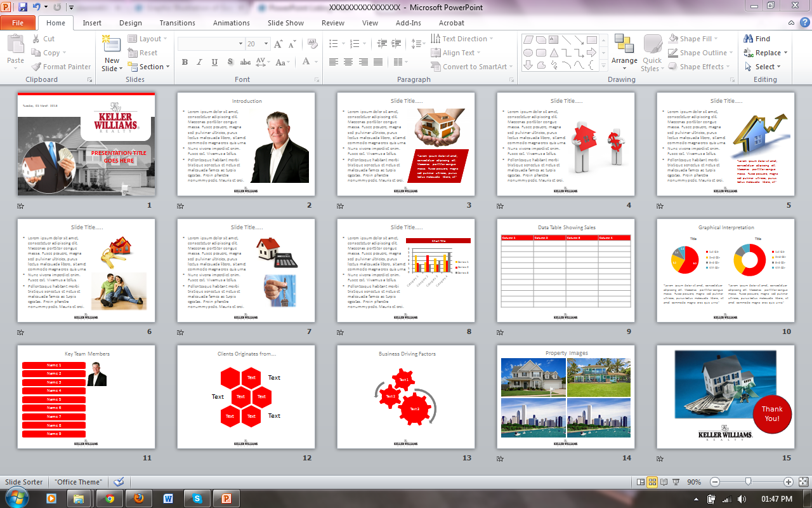Click the Normal view icon in status bar
Screen dimensions: 812x508
[x=641, y=482]
